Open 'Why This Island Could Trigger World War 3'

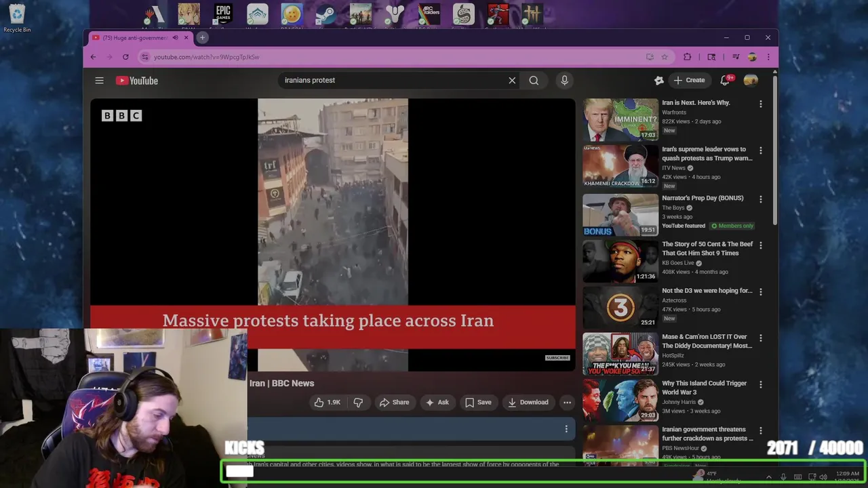[704, 388]
